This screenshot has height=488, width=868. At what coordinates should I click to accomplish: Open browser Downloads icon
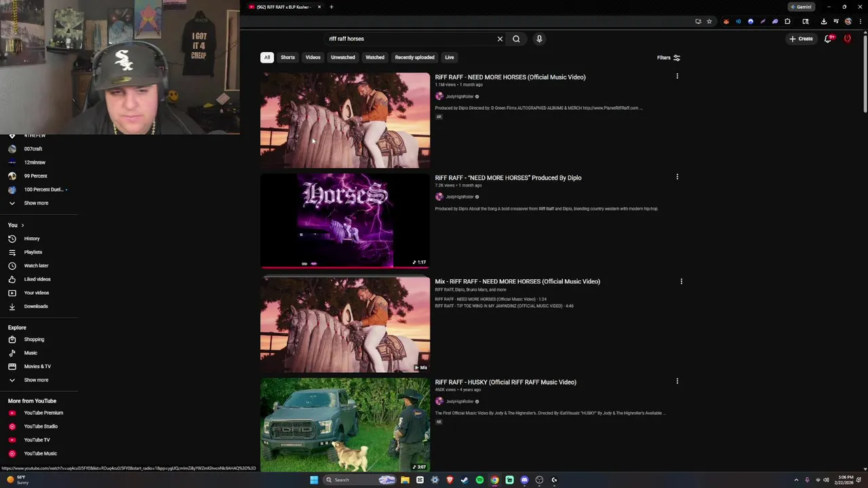(823, 21)
